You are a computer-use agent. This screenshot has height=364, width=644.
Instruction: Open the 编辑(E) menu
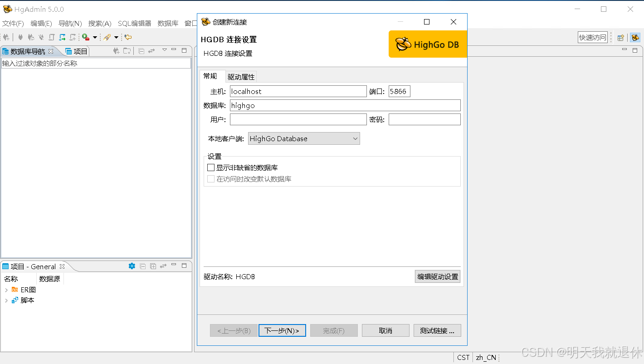pos(41,24)
